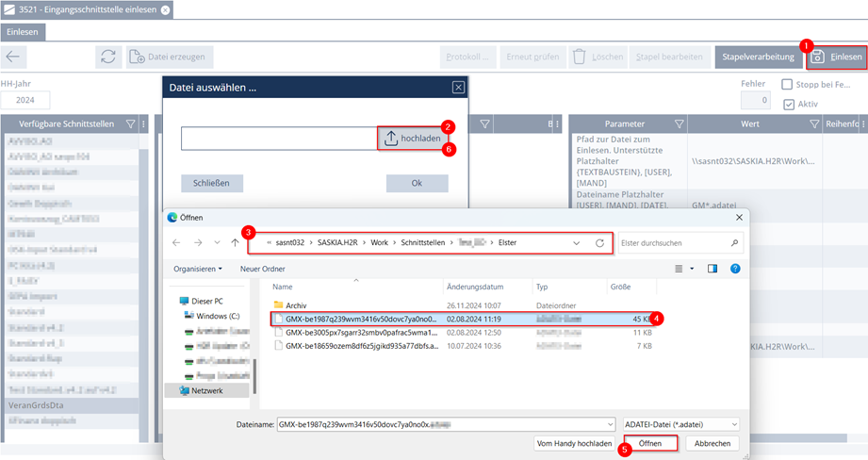This screenshot has height=460, width=868.
Task: Click the Einlesen button with camera icon
Action: (x=837, y=57)
